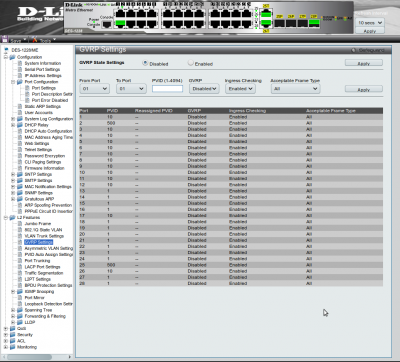This screenshot has width=400, height=362.
Task: Select the Disabled GVRP state radio
Action: [x=145, y=63]
